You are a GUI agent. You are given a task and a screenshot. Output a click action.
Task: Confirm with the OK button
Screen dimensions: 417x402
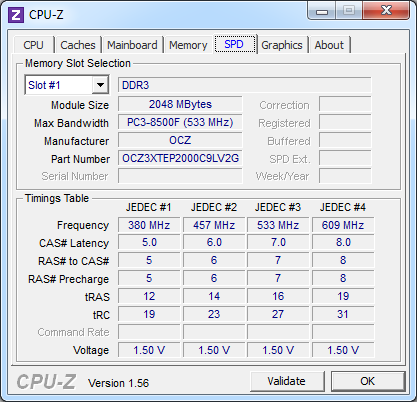(x=367, y=381)
